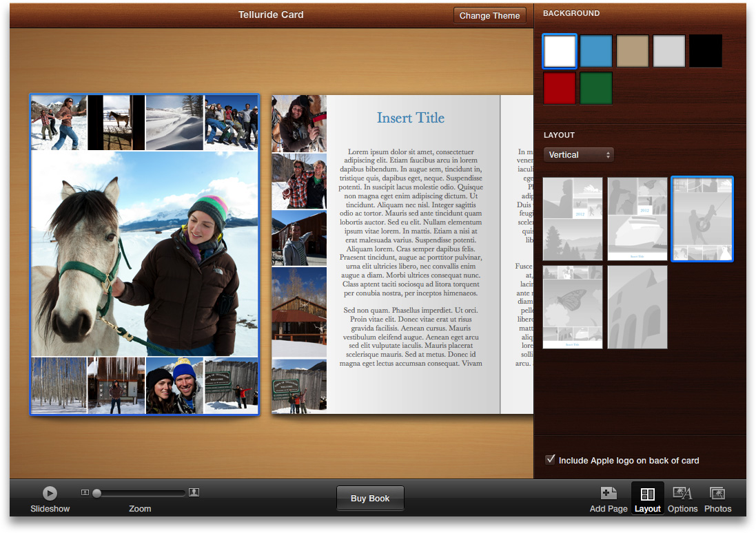Click large zoom-in icon right of slider
Image resolution: width=756 pixels, height=533 pixels.
coord(194,492)
